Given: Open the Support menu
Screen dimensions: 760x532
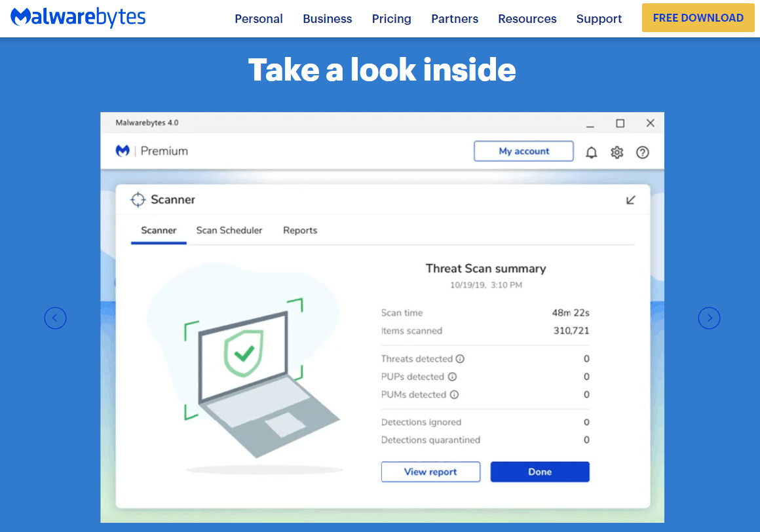Looking at the screenshot, I should [x=599, y=19].
